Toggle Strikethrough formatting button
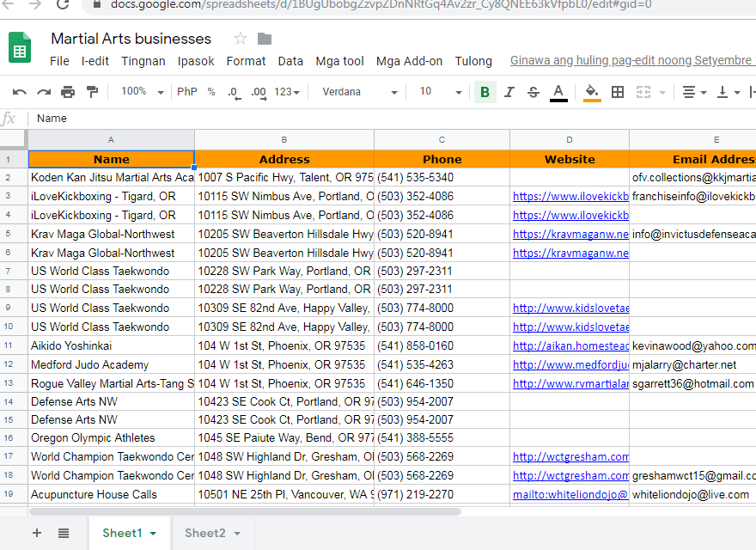 533,92
